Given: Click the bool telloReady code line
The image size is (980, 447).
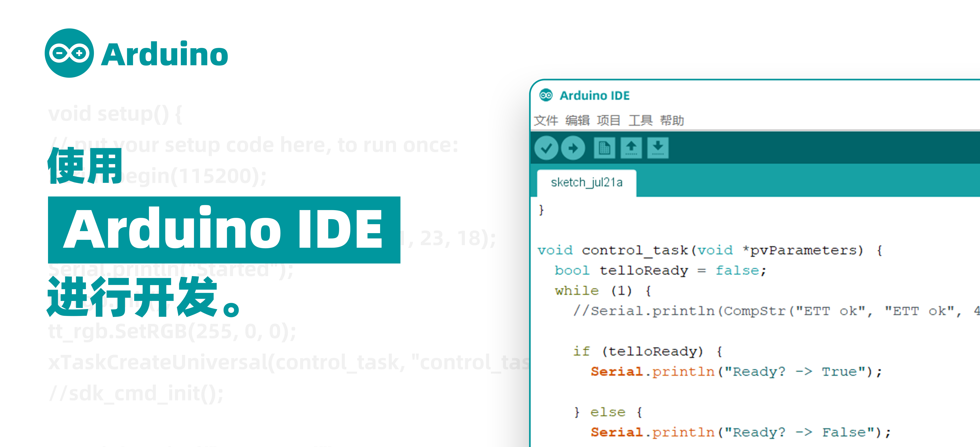Looking at the screenshot, I should click(x=660, y=271).
